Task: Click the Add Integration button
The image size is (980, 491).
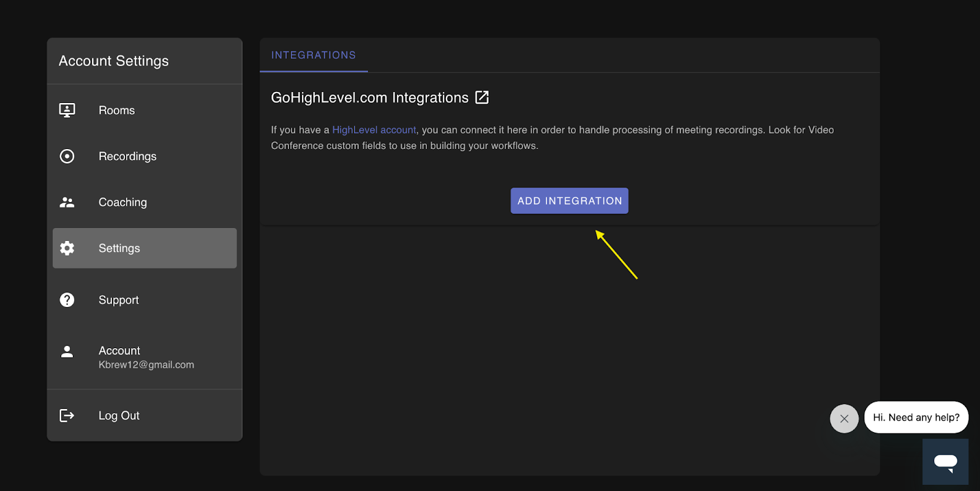Action: [x=570, y=200]
